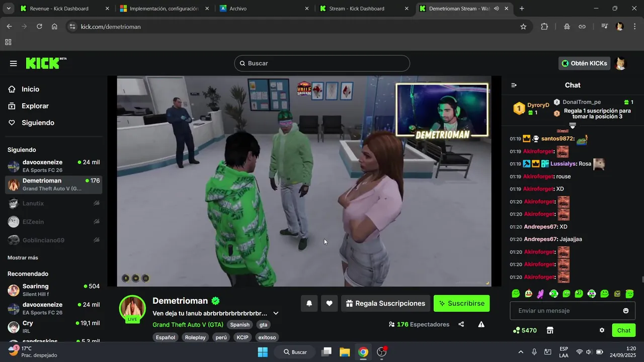Screen dimensions: 644x362
Task: Open File Explorer from taskbar
Action: [x=345, y=352]
